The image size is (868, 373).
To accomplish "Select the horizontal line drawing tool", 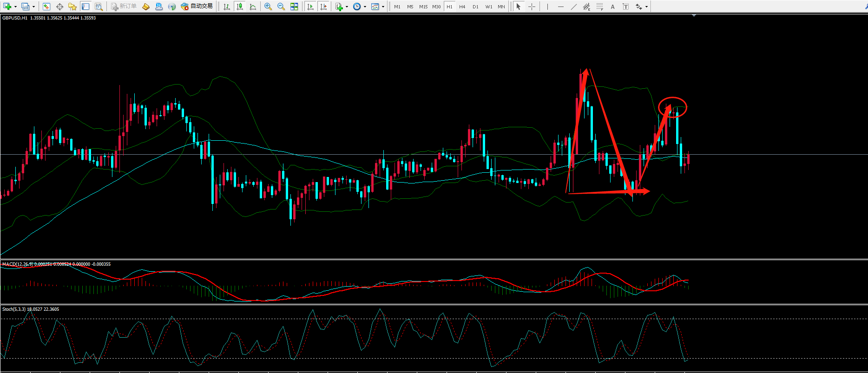I will [560, 7].
